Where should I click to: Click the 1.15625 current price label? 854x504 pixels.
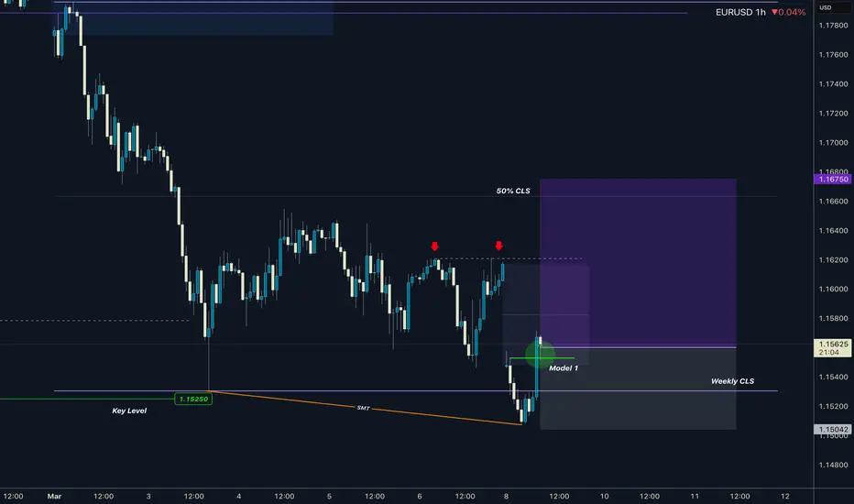[833, 347]
